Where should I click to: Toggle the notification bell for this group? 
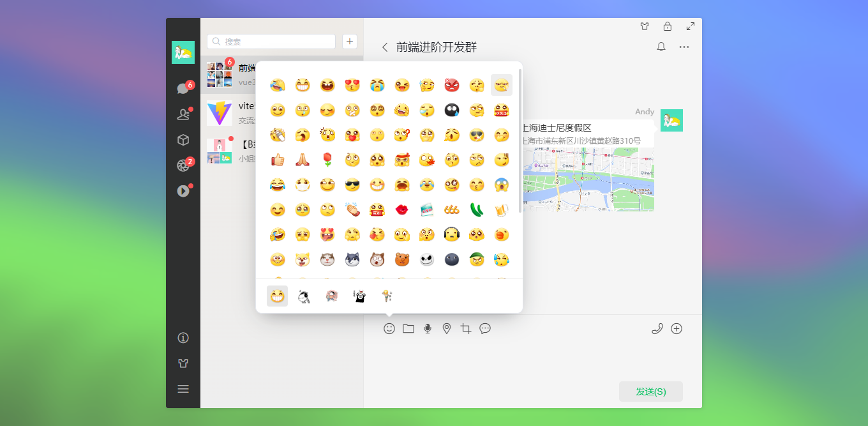point(661,47)
